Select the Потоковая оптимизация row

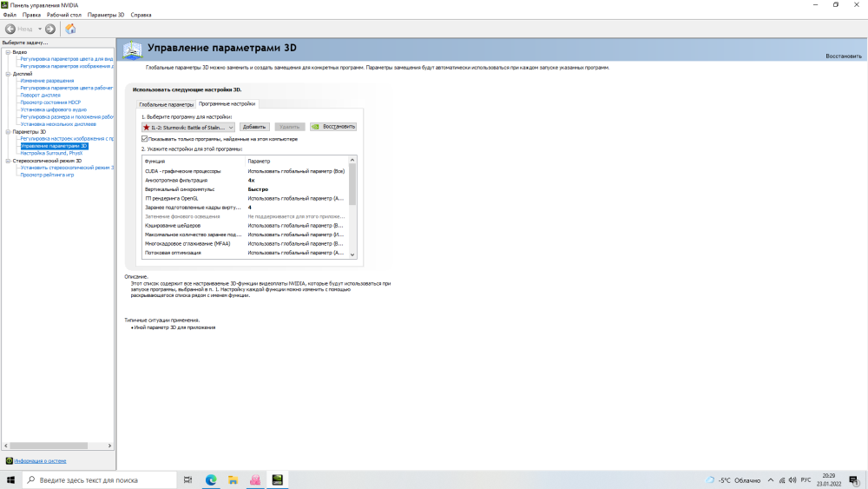[x=246, y=253]
